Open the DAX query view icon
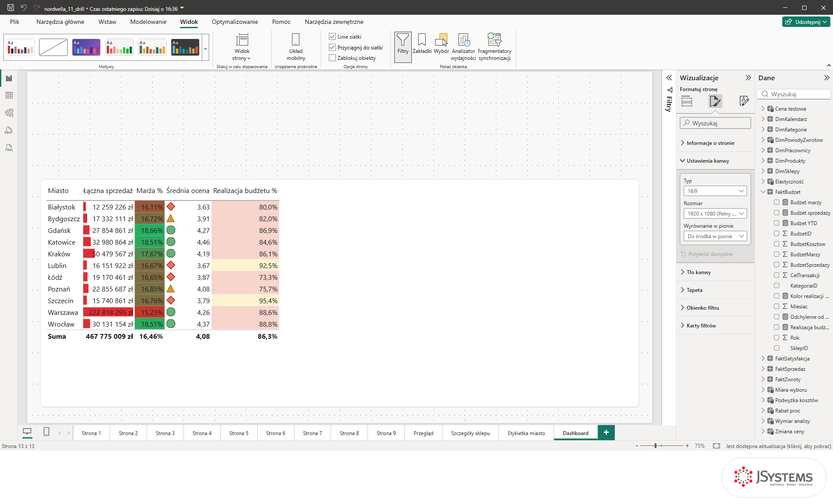 (x=9, y=130)
